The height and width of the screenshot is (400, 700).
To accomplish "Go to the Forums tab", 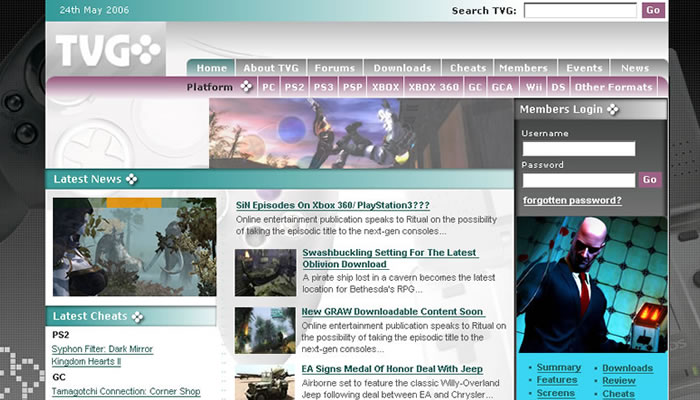I will click(335, 68).
